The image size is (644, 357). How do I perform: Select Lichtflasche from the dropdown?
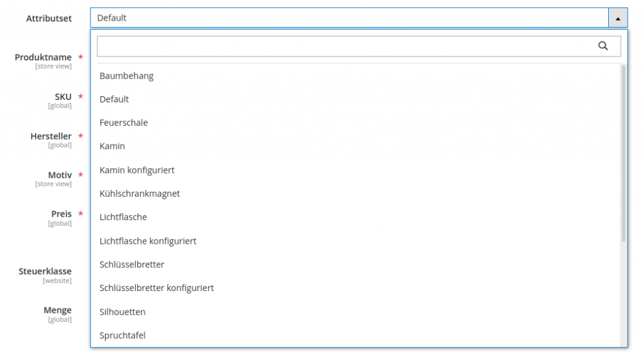(x=123, y=217)
